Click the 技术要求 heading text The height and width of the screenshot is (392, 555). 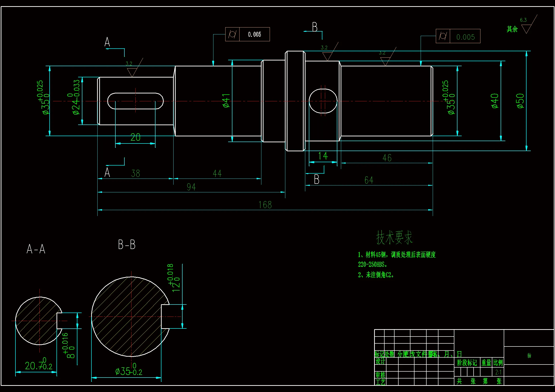point(394,237)
